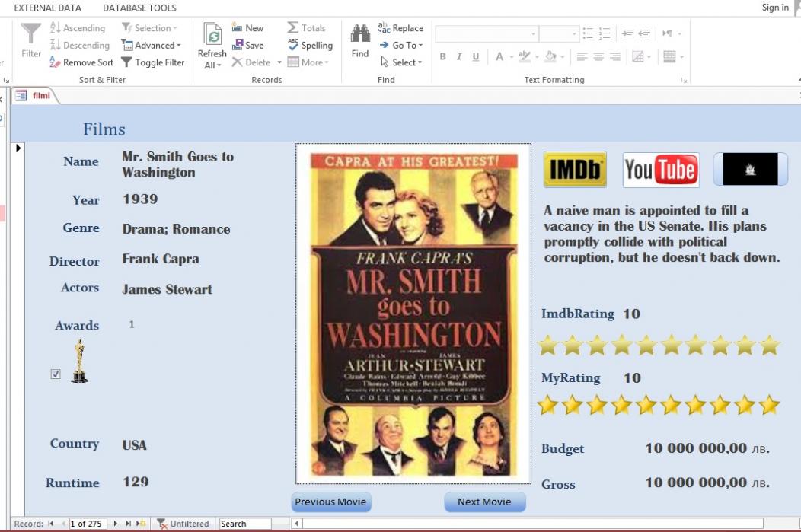Click the Year value 1939
The image size is (801, 532).
point(141,199)
